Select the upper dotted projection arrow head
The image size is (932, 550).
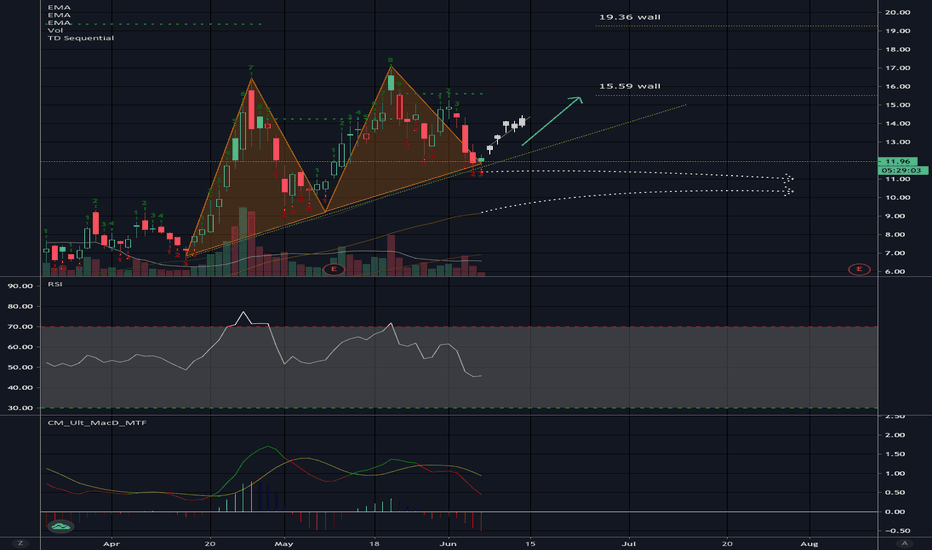click(x=788, y=178)
